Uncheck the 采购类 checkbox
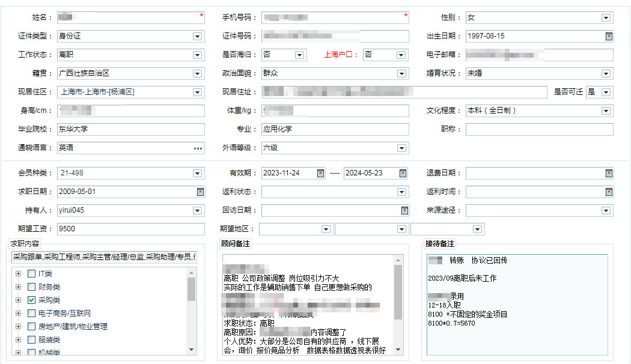Screen dimensions: 631x364 [31, 300]
